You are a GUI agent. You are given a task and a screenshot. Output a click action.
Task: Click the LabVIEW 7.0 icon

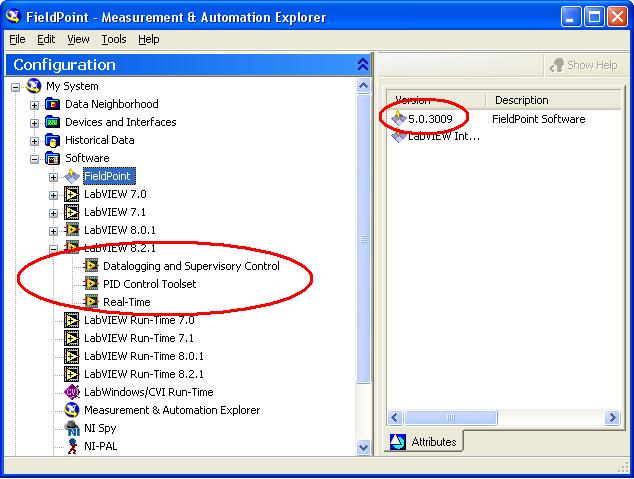72,194
